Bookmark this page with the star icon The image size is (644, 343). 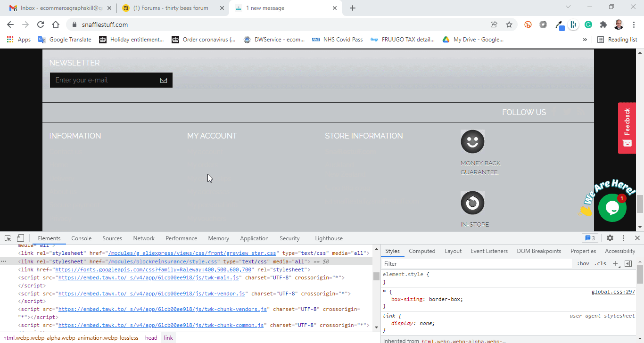(509, 24)
